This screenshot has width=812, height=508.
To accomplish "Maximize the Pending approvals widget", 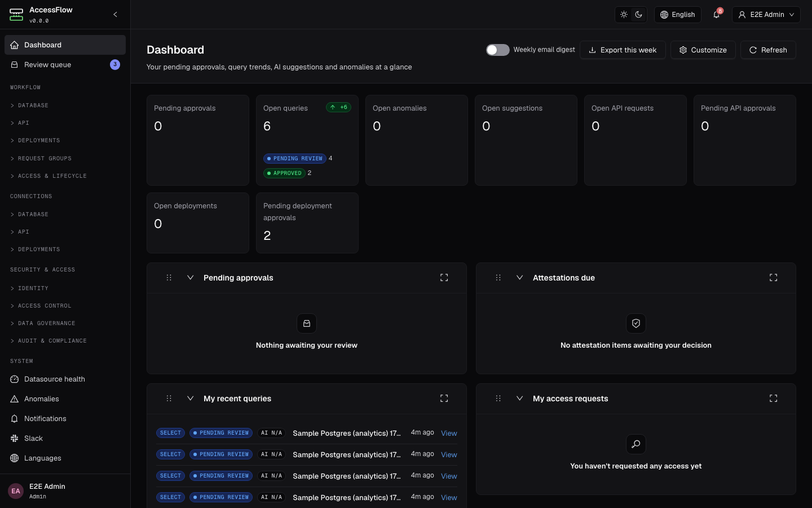I will [444, 278].
